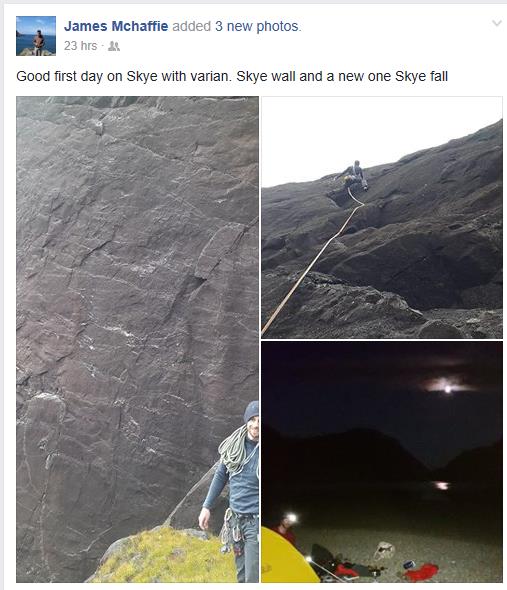Open the large rock wall photo
The image size is (507, 590).
click(137, 339)
